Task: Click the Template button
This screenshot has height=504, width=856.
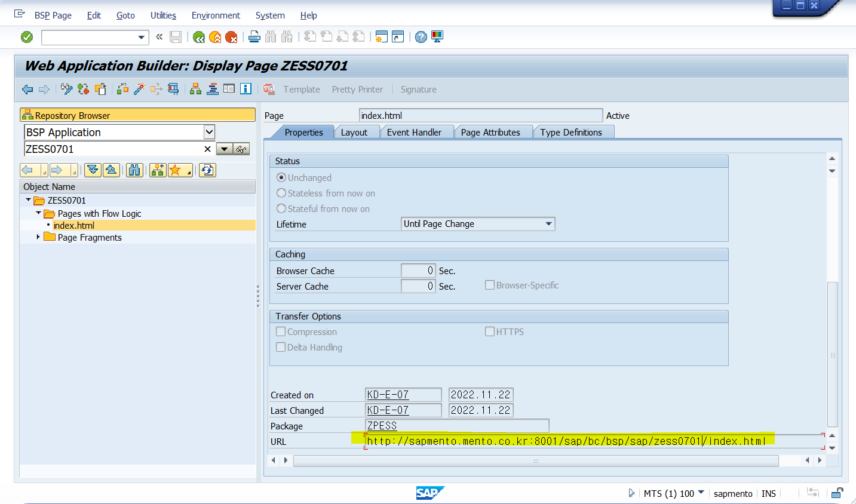Action: 302,89
